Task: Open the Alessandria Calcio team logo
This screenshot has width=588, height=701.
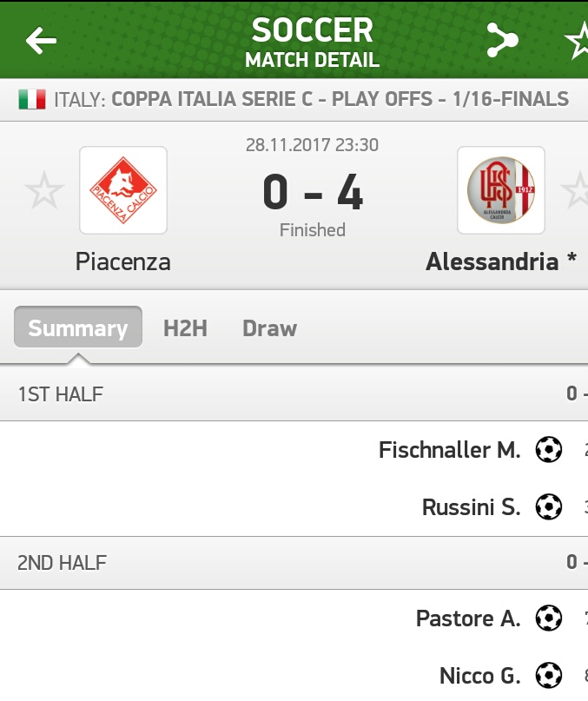Action: click(x=501, y=190)
